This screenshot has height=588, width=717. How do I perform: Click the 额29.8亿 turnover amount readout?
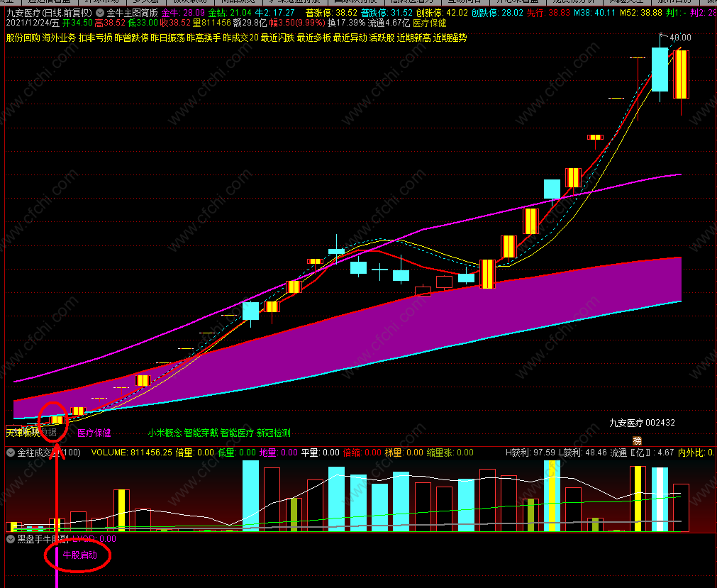(x=250, y=23)
